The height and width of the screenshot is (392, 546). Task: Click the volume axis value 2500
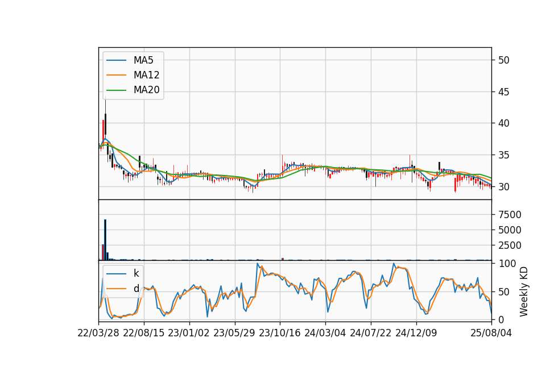(x=510, y=245)
